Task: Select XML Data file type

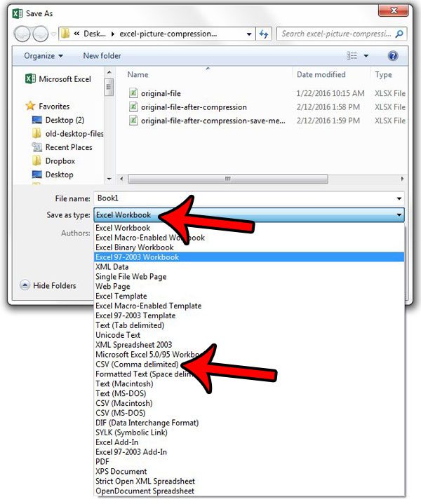Action: pyautogui.click(x=250, y=267)
